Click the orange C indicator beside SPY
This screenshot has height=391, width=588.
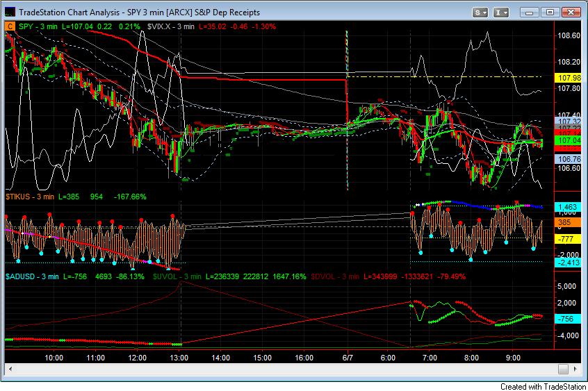[x=10, y=26]
